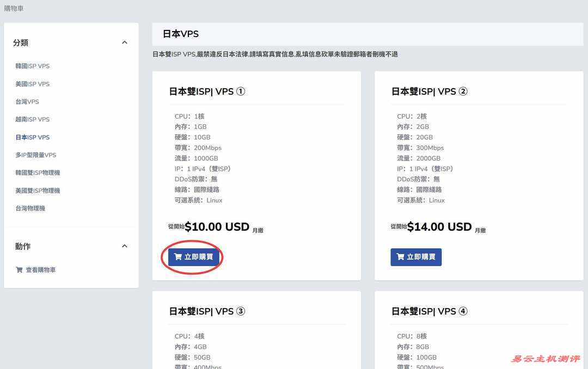Open the 美國ISP VPS category
The width and height of the screenshot is (588, 369).
(33, 84)
